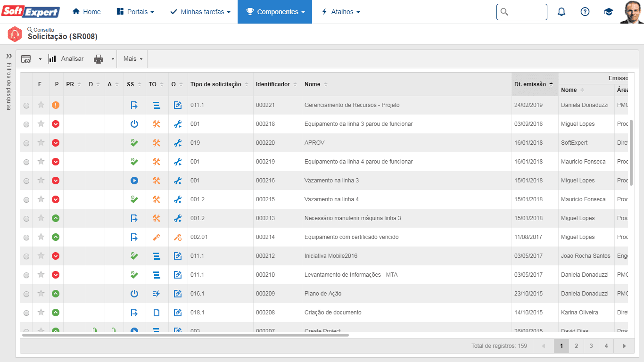Click project bars icon in row 000212

157,256
